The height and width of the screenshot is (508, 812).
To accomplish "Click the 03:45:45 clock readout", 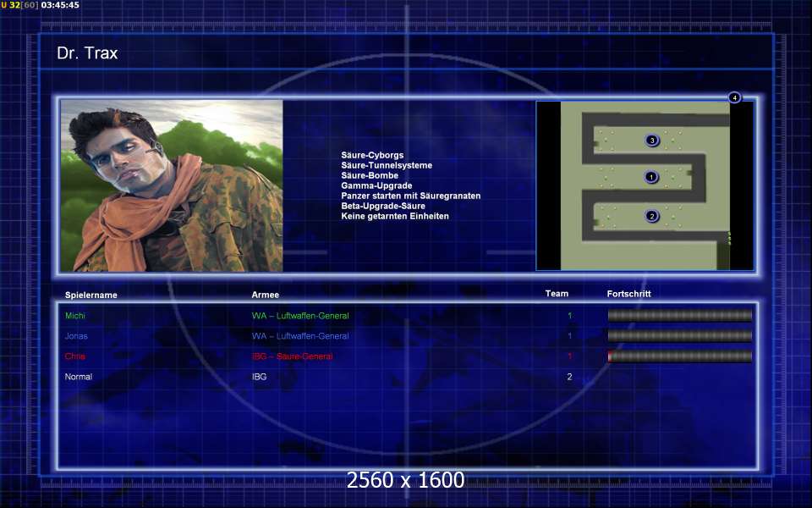I will point(60,5).
